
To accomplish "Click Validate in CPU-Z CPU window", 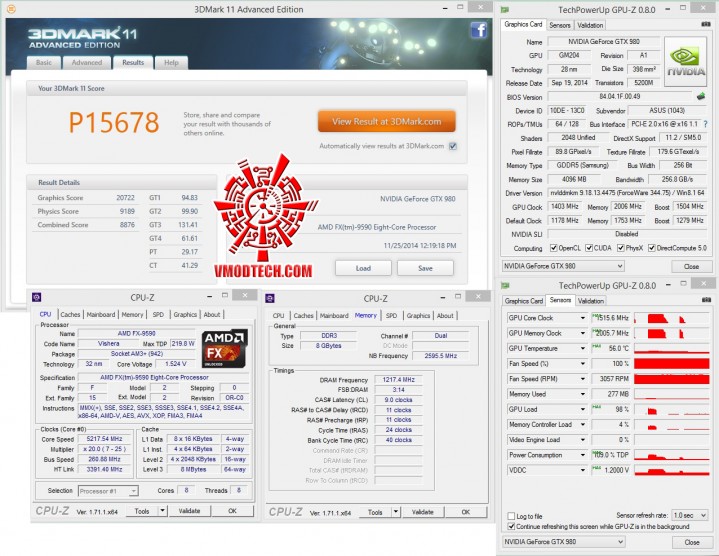I will click(189, 511).
